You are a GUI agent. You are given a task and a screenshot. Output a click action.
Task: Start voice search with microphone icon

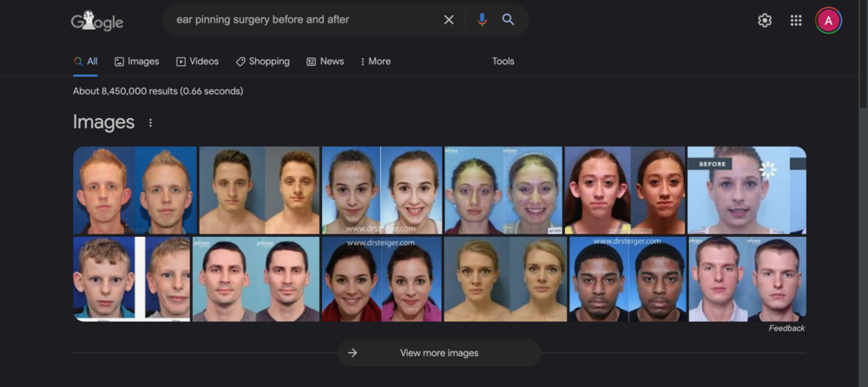[482, 20]
